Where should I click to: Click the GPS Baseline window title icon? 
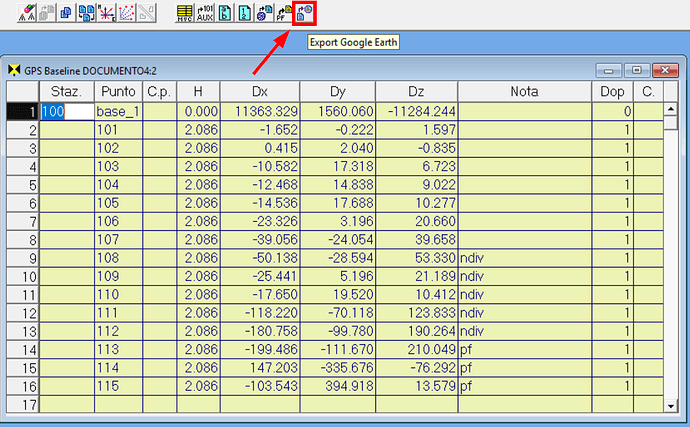pyautogui.click(x=14, y=71)
